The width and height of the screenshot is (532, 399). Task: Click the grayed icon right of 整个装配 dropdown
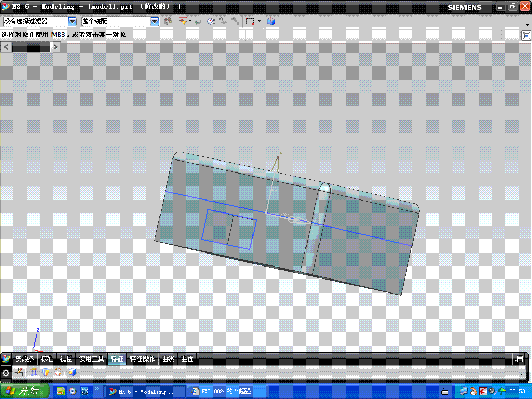coord(168,21)
